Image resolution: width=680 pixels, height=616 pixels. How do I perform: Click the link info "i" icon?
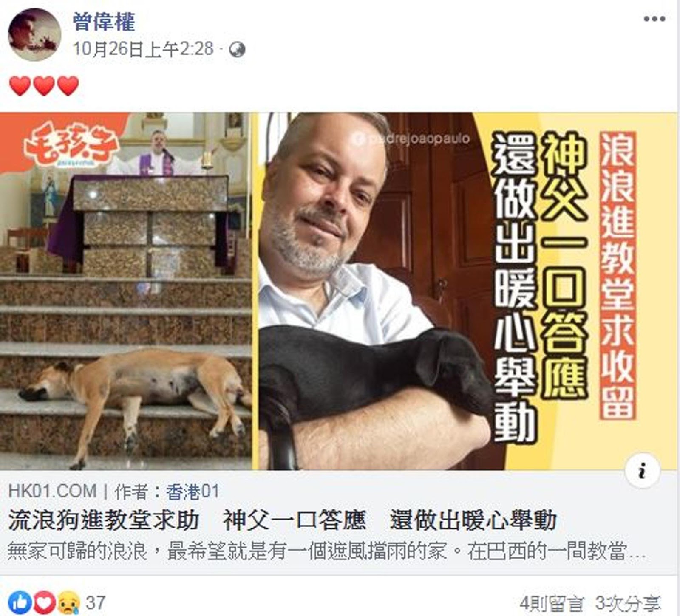(x=643, y=471)
